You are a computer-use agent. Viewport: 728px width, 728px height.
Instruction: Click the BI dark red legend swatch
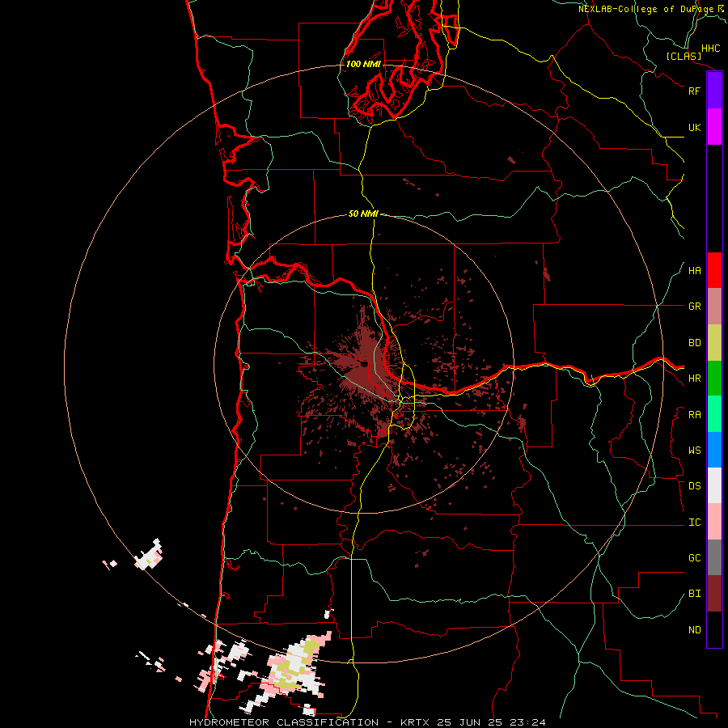pos(714,594)
